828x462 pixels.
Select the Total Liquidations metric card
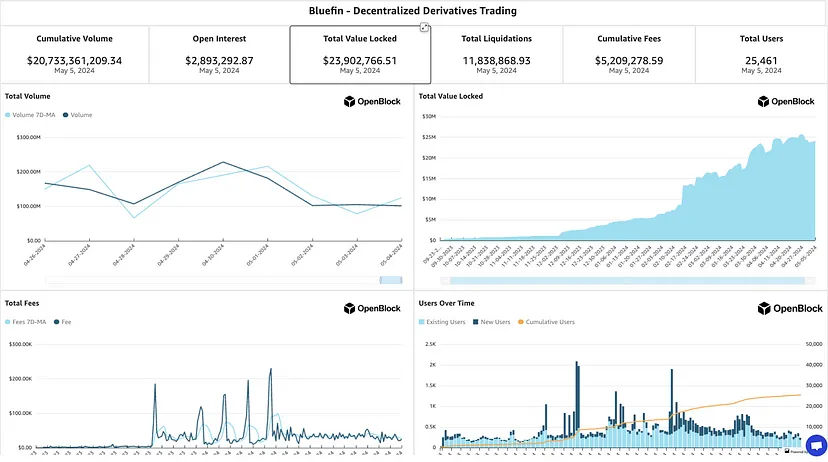[496, 54]
